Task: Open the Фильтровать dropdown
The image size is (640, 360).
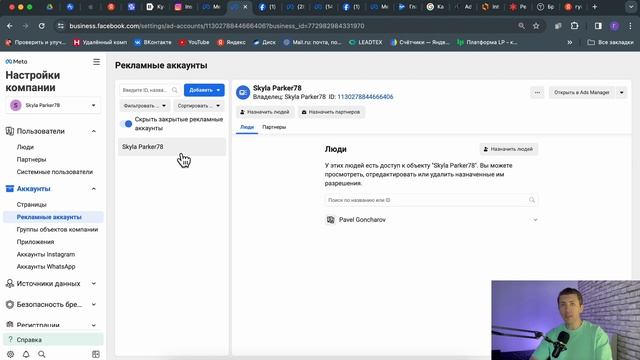Action: tap(145, 106)
